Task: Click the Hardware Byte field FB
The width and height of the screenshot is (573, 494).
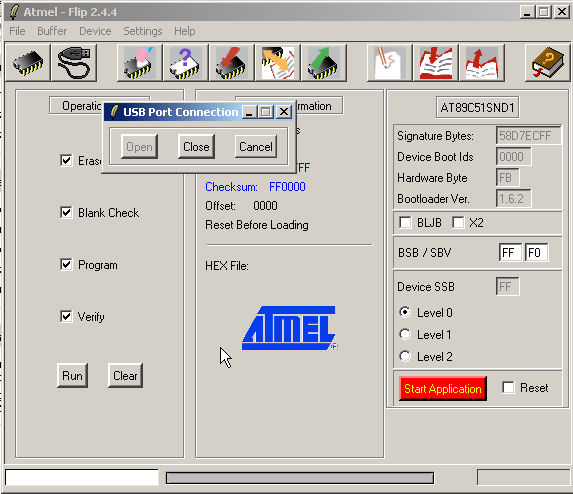Action: point(507,178)
